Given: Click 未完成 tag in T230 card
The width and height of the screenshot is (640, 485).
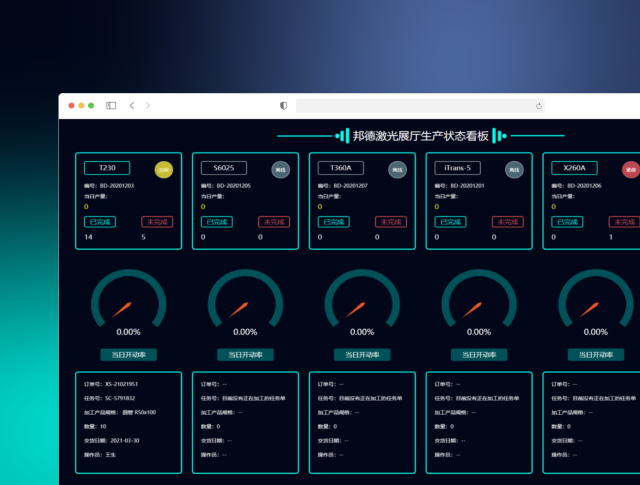Looking at the screenshot, I should pos(157,222).
